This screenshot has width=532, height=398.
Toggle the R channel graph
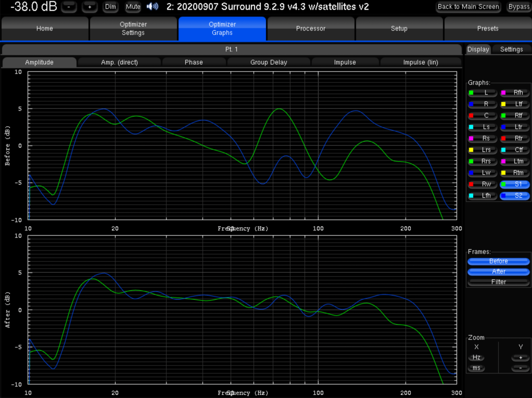pyautogui.click(x=483, y=104)
